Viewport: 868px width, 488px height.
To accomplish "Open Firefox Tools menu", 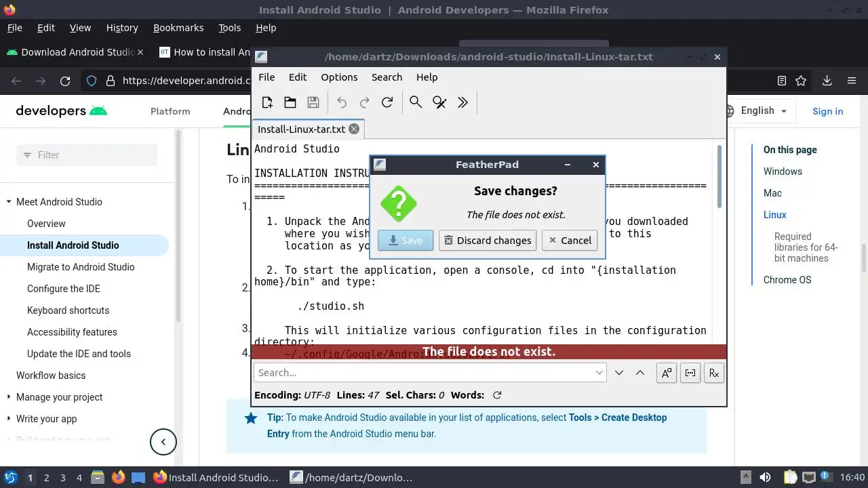I will [x=230, y=28].
